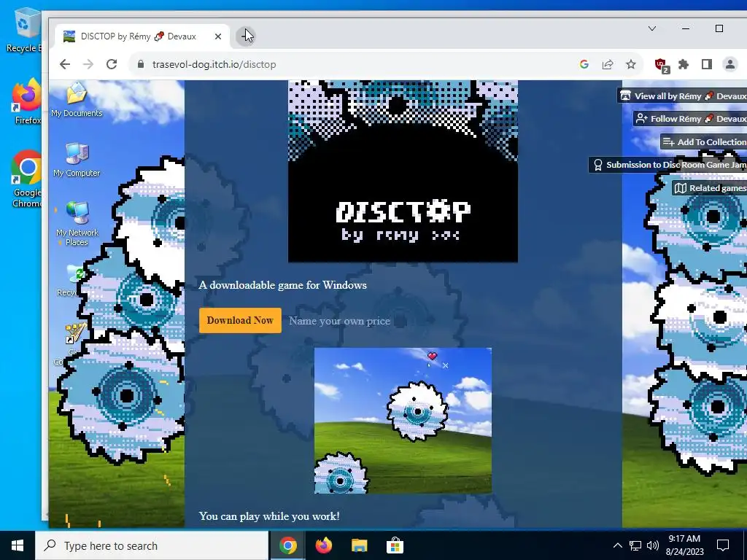Open the uBlock Origin extension icon
The width and height of the screenshot is (747, 560).
[x=661, y=65]
